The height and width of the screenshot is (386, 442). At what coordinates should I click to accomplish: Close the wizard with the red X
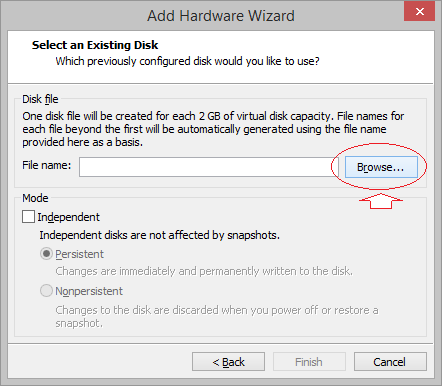point(419,12)
